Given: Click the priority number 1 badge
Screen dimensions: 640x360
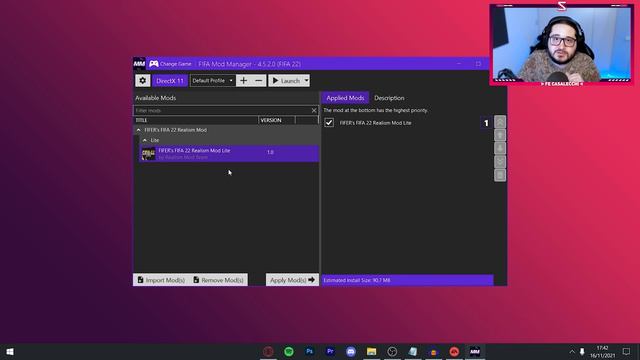Looking at the screenshot, I should pos(486,123).
